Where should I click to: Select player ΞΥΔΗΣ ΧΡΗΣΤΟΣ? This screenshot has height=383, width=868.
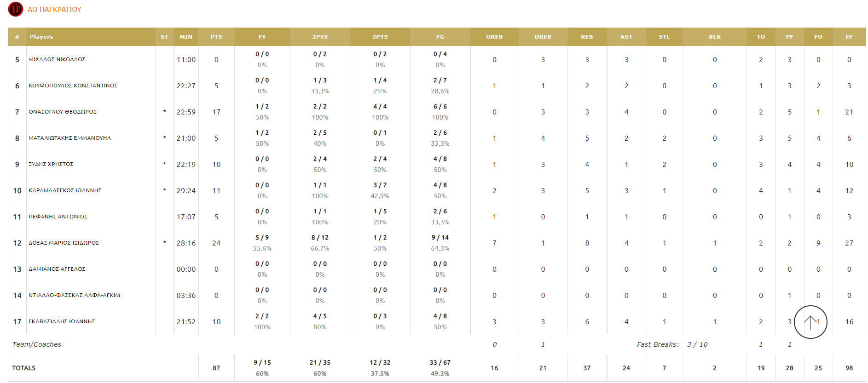(x=51, y=165)
